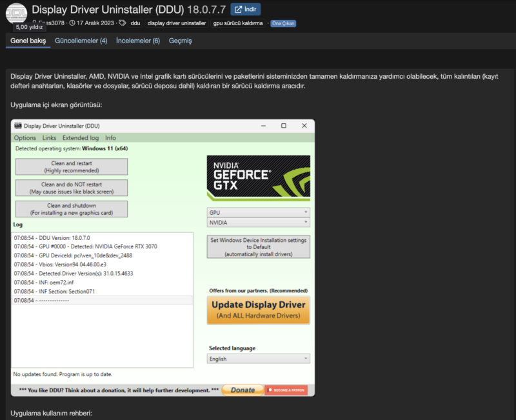Expand the NVIDIA vendor dropdown

259,223
